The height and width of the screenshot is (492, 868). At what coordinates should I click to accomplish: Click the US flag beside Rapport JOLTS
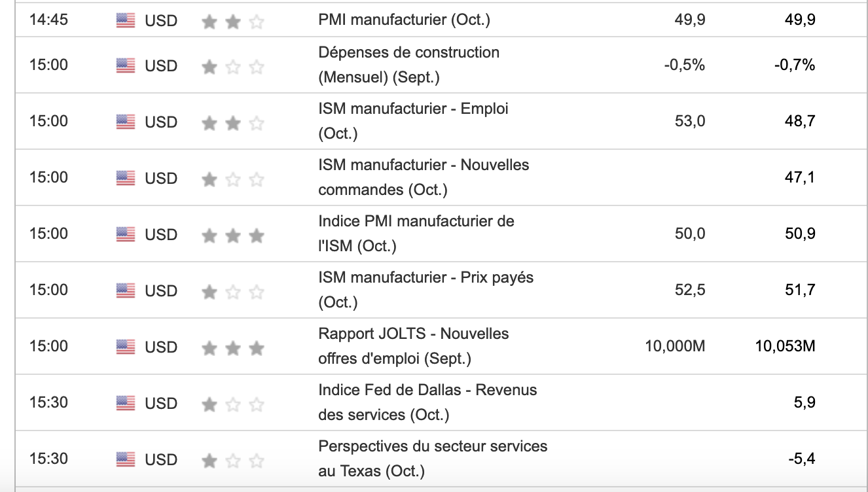pos(126,347)
